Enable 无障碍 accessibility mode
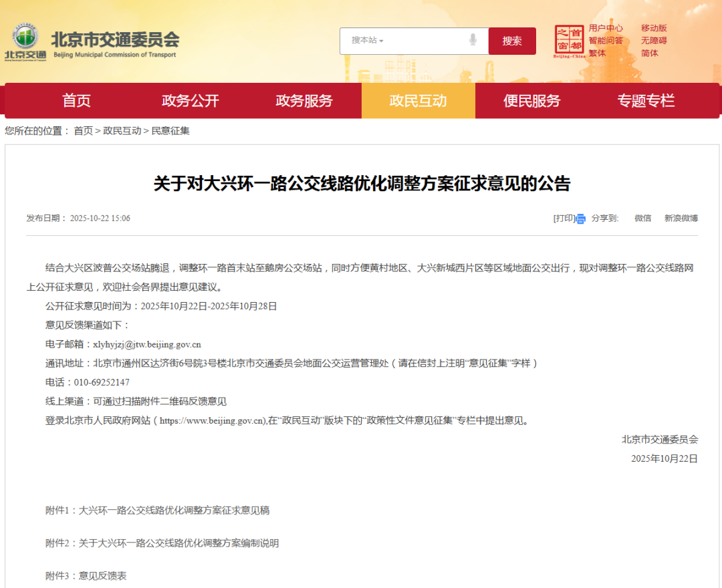The image size is (722, 588). [654, 41]
